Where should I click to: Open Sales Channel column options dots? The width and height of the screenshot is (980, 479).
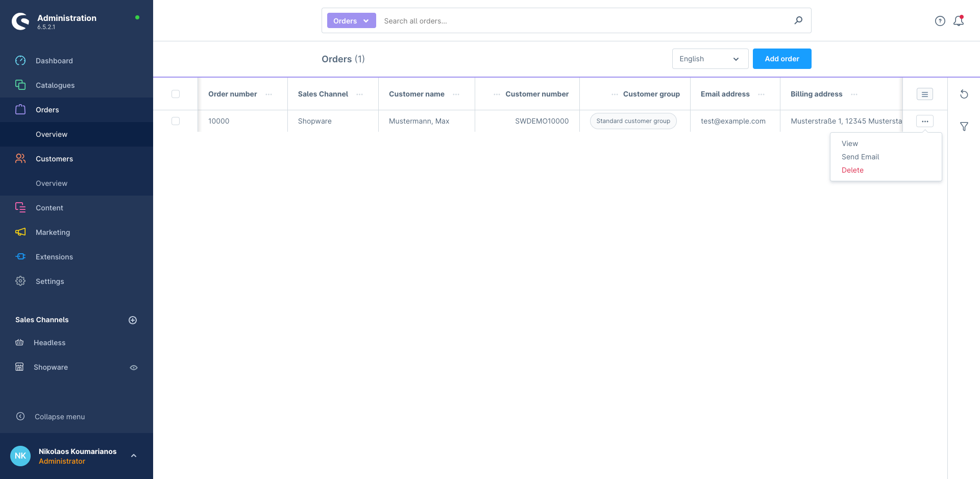(x=360, y=94)
